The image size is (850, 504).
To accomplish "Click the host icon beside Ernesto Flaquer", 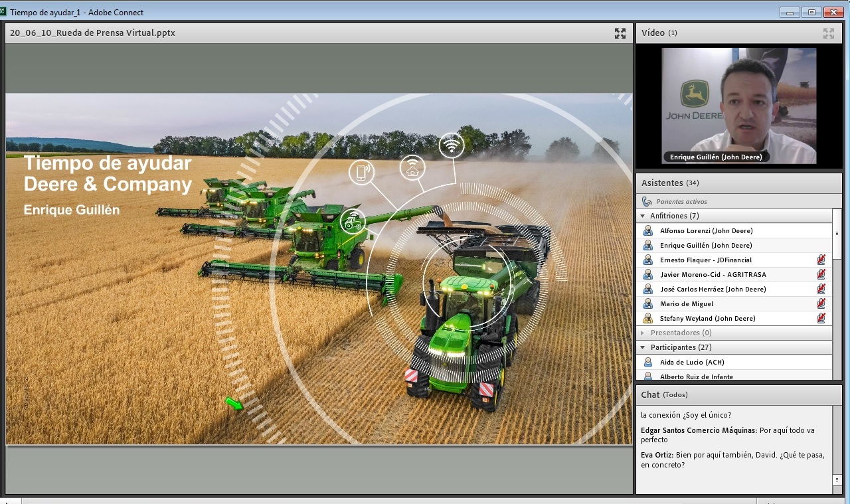I will [x=647, y=260].
